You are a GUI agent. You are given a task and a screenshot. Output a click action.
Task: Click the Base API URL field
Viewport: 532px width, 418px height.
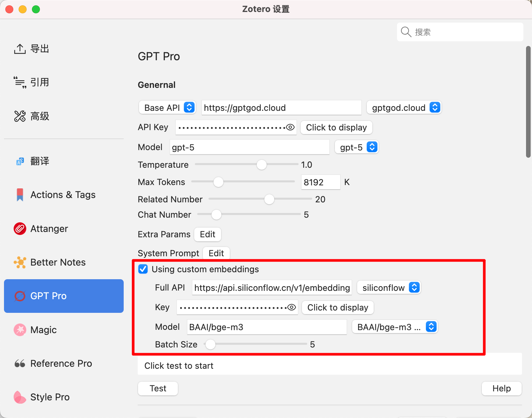click(x=282, y=107)
